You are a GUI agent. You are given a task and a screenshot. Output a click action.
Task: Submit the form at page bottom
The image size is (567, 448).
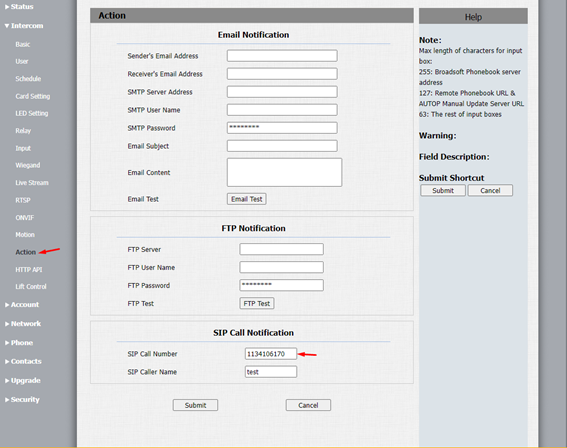coord(195,405)
